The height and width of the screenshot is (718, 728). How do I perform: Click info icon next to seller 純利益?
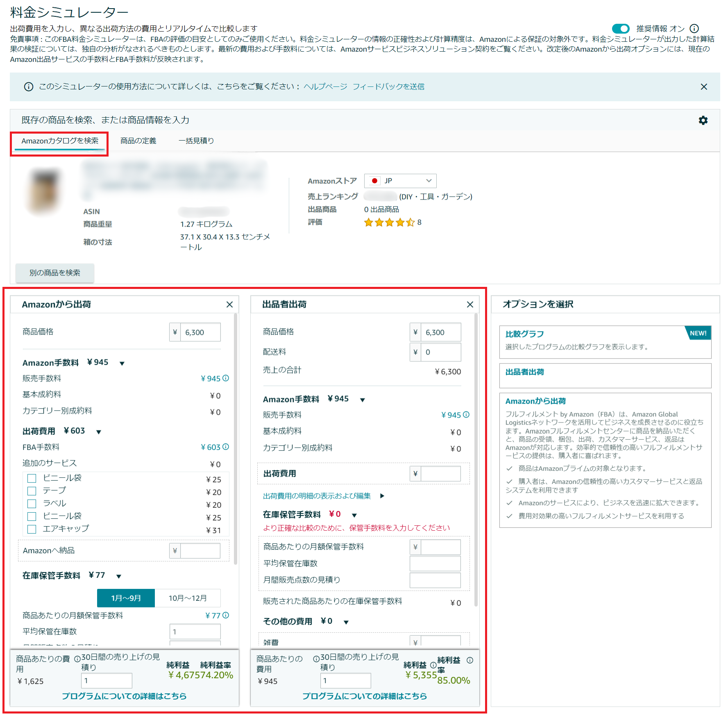point(433,666)
